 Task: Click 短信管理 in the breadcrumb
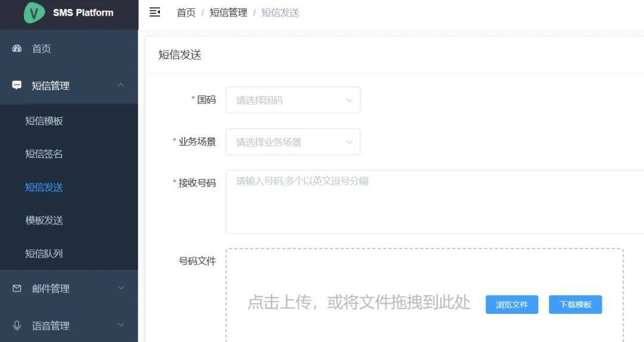click(228, 13)
